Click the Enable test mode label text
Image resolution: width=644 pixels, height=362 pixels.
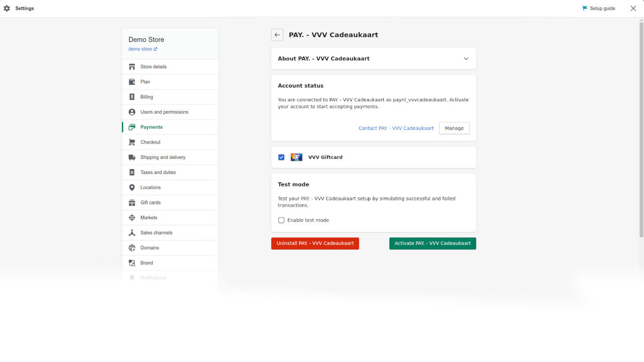[308, 220]
